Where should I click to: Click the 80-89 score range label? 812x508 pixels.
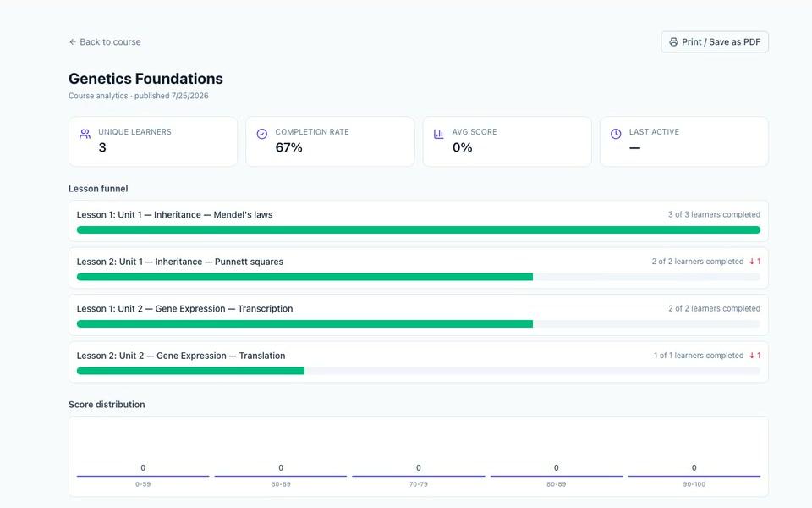[557, 484]
